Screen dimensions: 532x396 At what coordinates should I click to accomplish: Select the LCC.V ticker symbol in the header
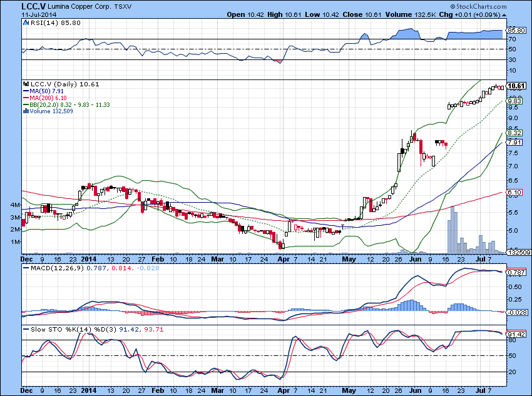tap(33, 6)
